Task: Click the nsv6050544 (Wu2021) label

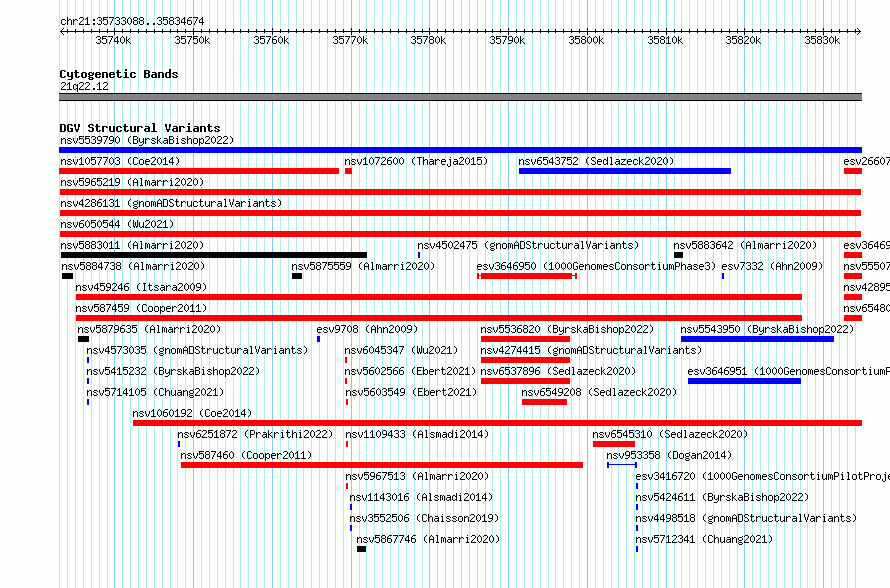Action: point(117,224)
